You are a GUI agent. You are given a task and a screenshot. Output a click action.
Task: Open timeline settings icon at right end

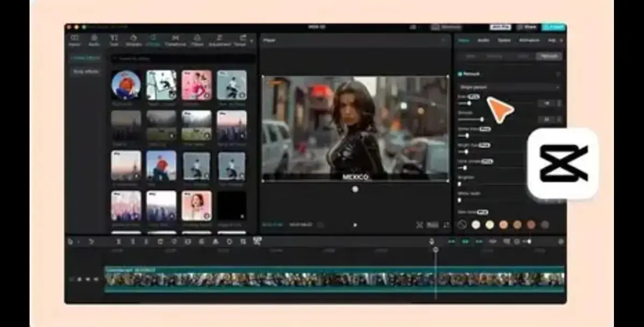(561, 242)
